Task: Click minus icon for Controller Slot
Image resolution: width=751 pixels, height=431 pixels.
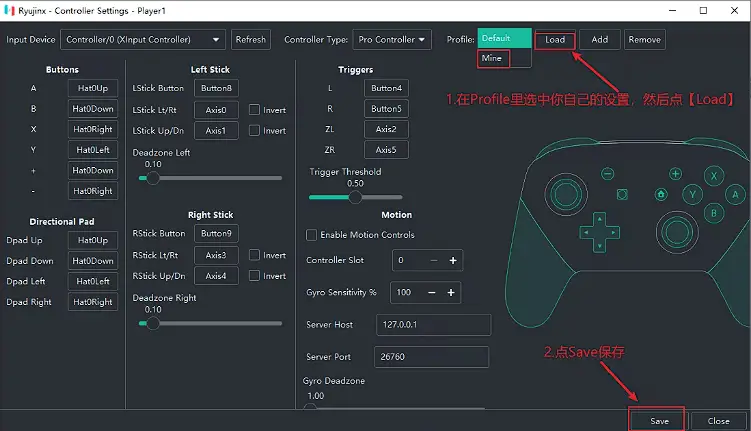Action: coord(433,261)
